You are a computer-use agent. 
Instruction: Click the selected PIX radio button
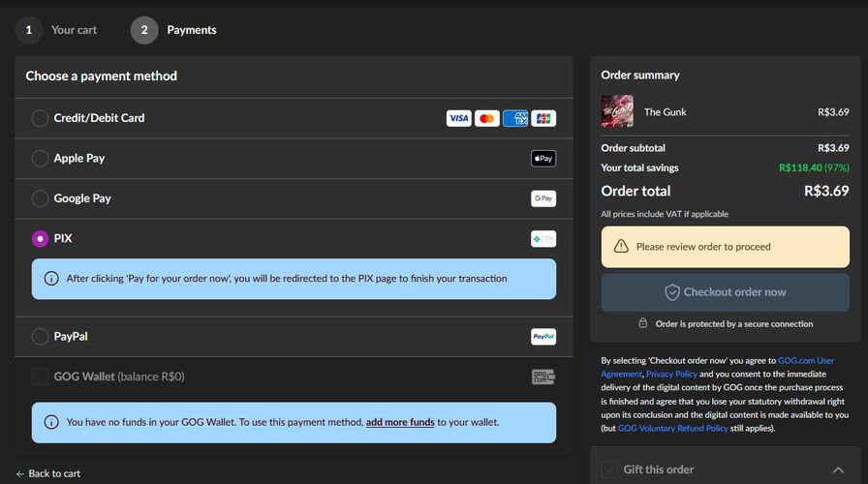point(40,238)
